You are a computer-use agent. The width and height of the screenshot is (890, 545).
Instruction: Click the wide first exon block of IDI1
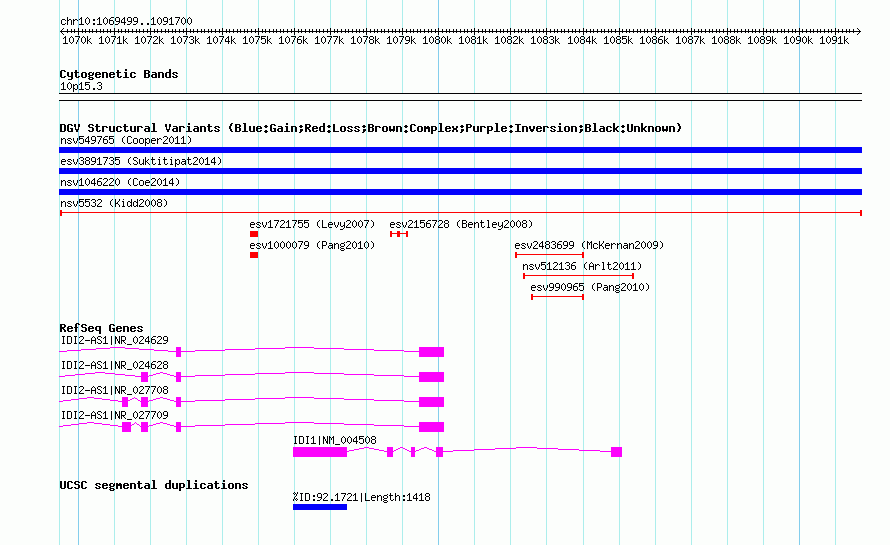320,452
